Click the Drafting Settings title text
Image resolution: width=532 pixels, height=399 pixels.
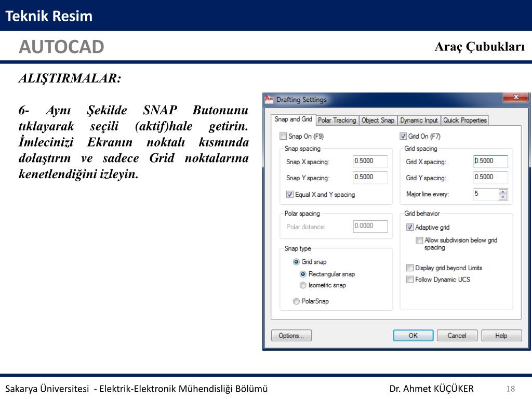point(301,99)
